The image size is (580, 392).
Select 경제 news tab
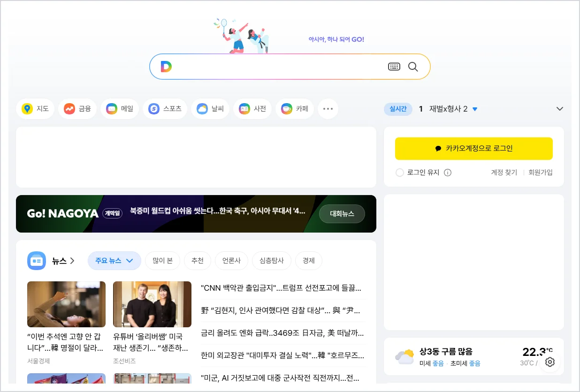pyautogui.click(x=309, y=261)
